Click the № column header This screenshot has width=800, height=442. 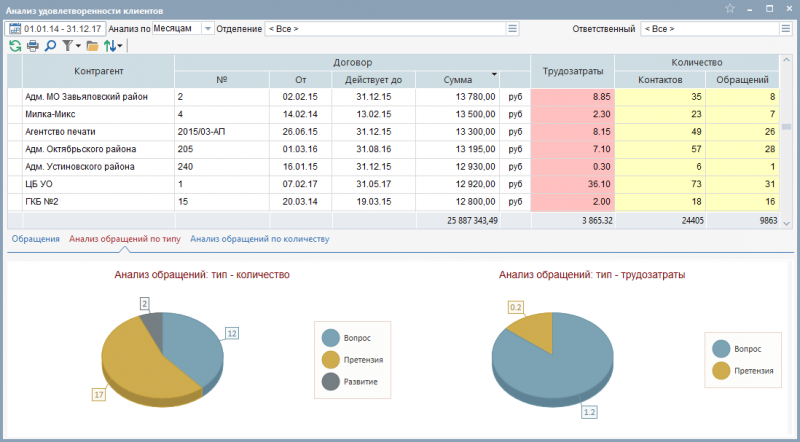pyautogui.click(x=222, y=80)
